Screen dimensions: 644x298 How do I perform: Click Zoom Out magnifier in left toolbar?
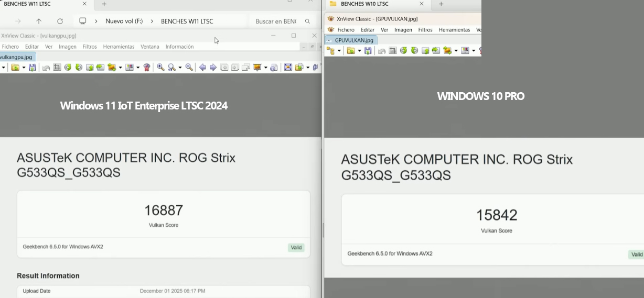(x=189, y=68)
